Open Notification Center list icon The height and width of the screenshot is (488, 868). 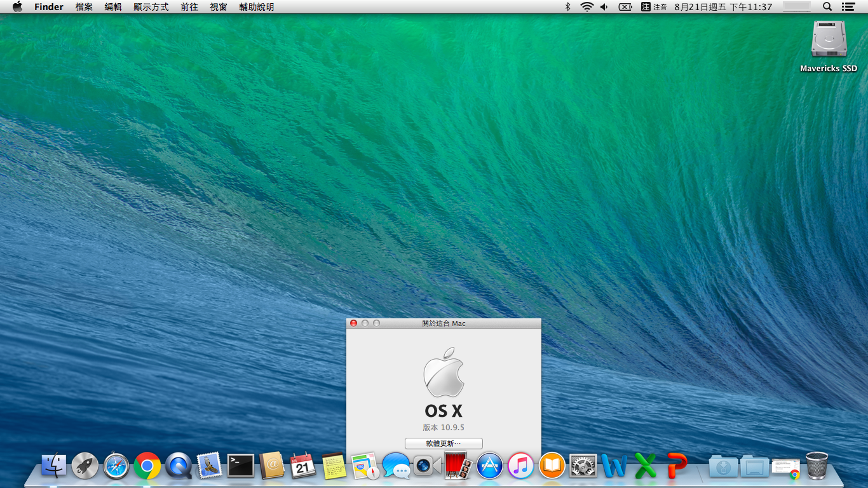(848, 7)
